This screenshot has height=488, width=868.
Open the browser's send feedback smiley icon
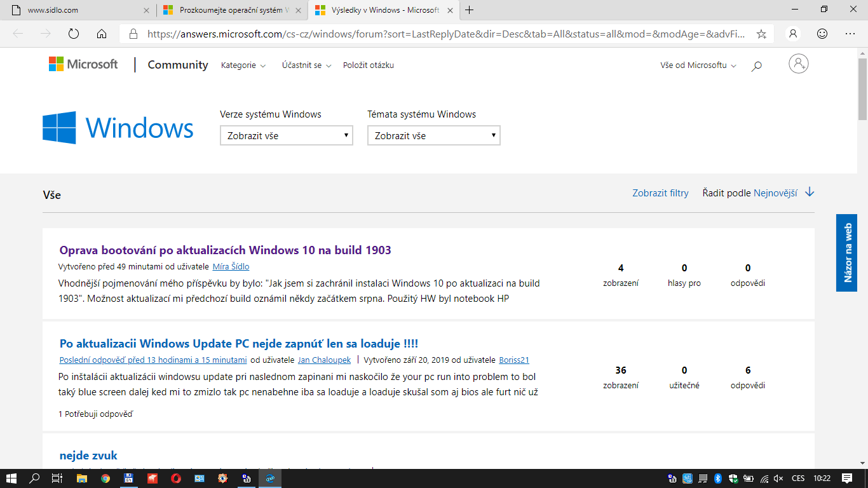[822, 34]
